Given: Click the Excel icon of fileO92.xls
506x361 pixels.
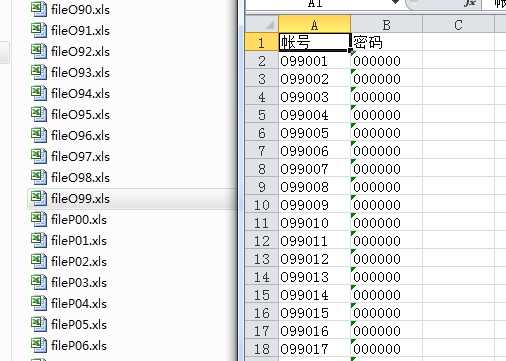Looking at the screenshot, I should [x=39, y=51].
